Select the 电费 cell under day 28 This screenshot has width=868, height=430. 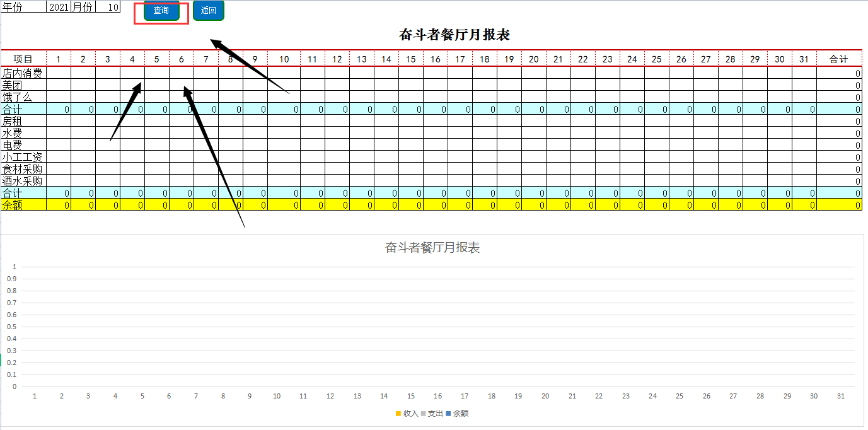[731, 145]
